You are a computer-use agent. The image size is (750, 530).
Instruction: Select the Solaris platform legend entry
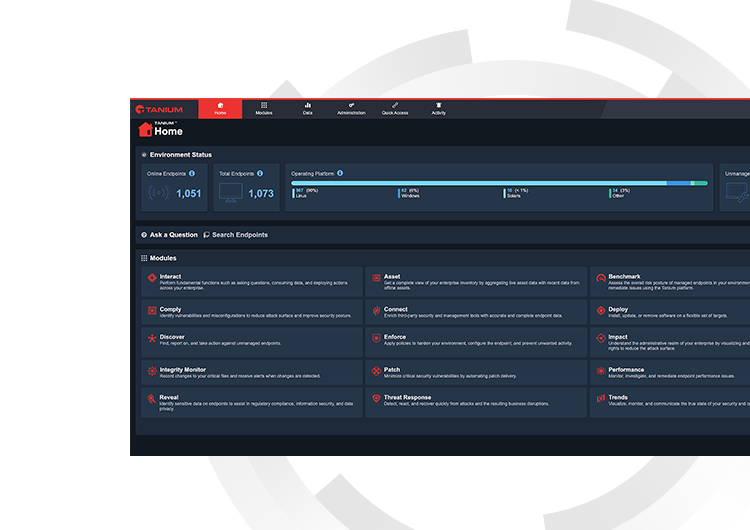pyautogui.click(x=516, y=193)
